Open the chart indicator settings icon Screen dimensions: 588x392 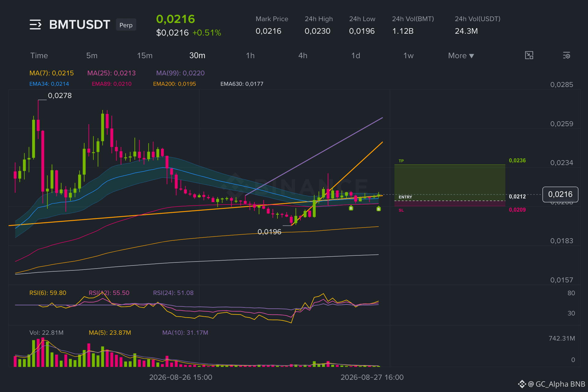point(567,55)
